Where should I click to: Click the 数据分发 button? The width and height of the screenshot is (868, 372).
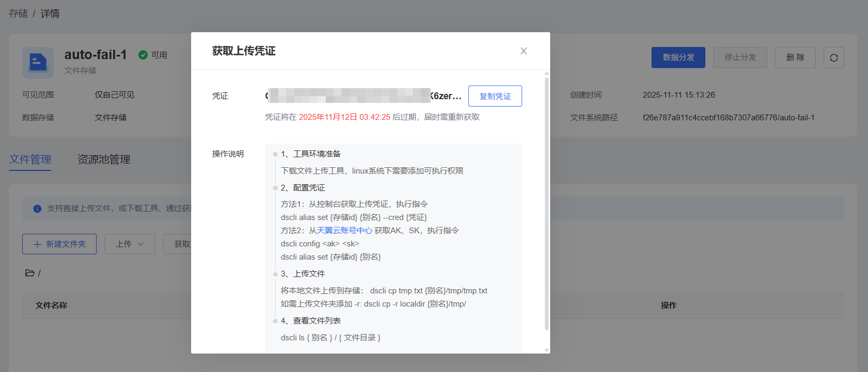pos(678,58)
